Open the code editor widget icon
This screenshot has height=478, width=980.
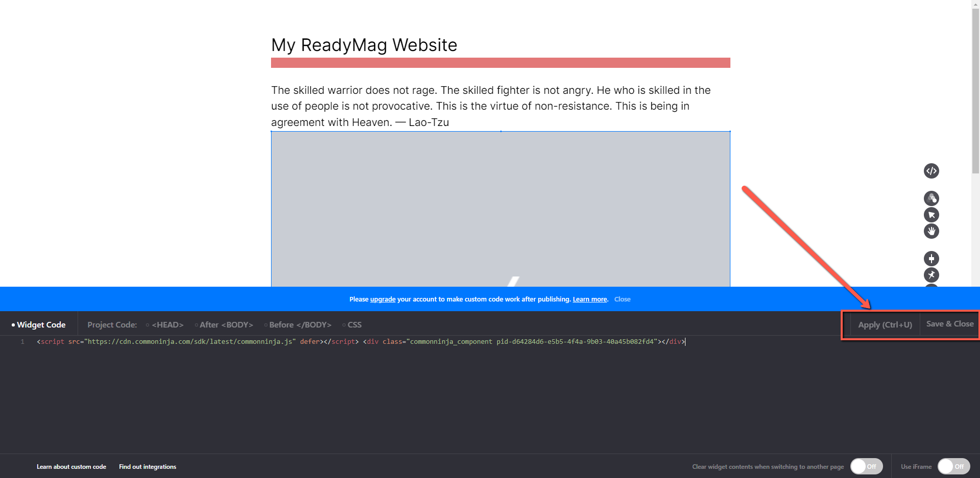[931, 171]
